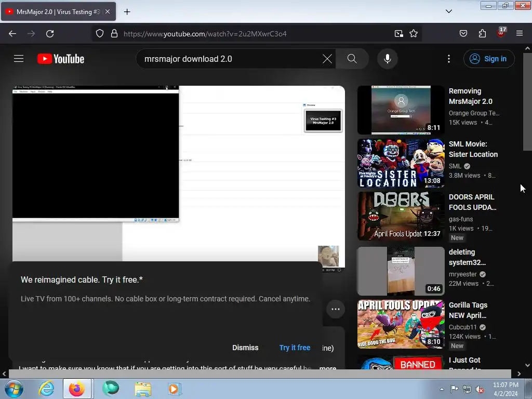Go back in Firefox

[12, 34]
